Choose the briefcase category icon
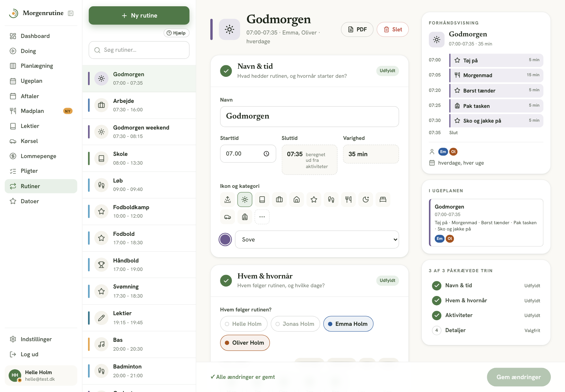 (x=279, y=199)
